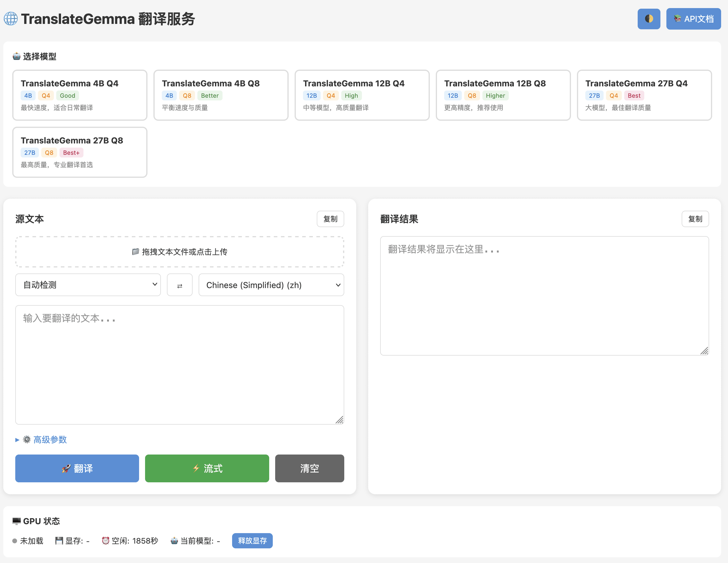Click the file upload drop zone

coord(180,252)
